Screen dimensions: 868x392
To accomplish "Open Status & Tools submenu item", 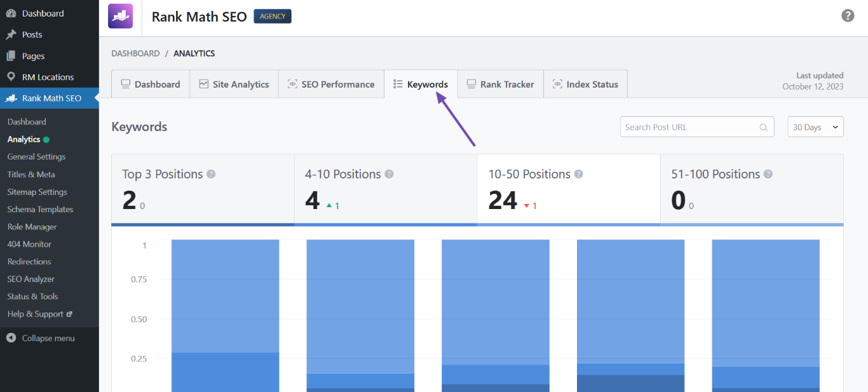I will 32,297.
